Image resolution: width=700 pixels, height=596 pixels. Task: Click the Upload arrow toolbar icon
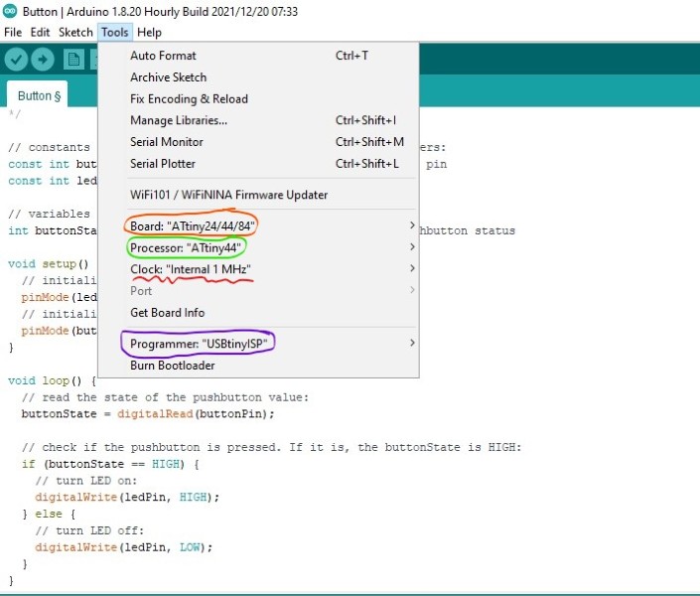(x=43, y=60)
